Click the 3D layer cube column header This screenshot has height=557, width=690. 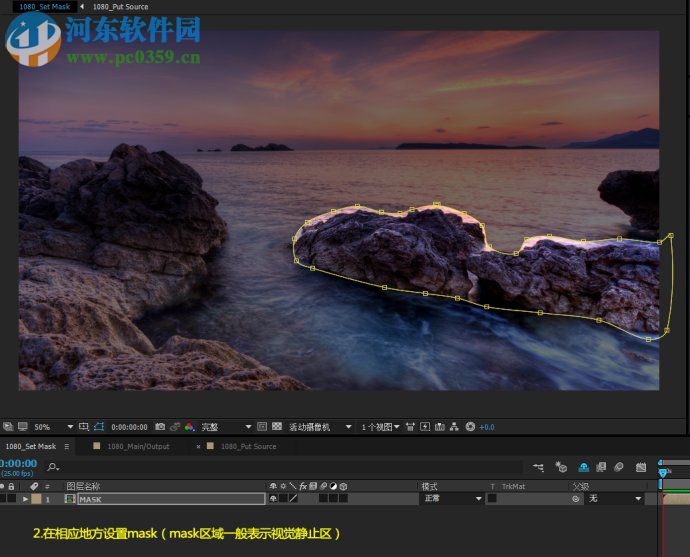(x=343, y=486)
